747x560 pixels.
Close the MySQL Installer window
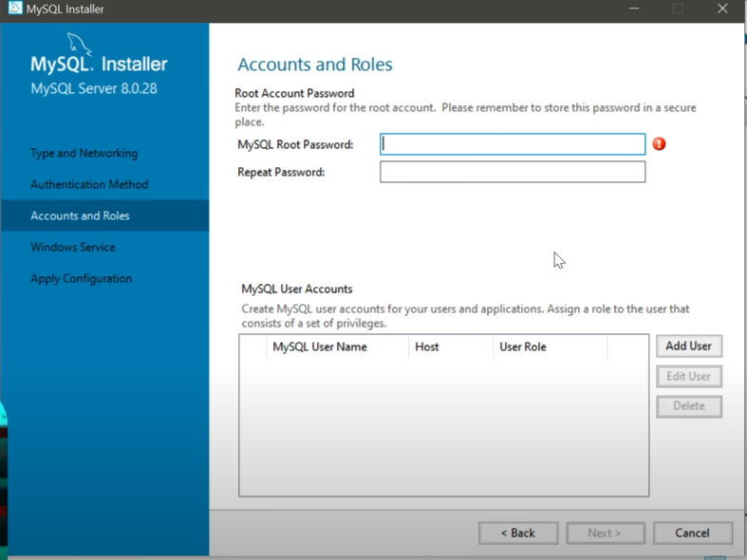pyautogui.click(x=722, y=9)
